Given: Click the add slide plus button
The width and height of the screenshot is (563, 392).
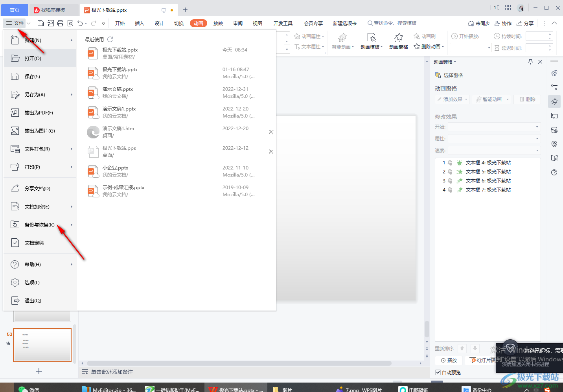Looking at the screenshot, I should click(x=39, y=371).
